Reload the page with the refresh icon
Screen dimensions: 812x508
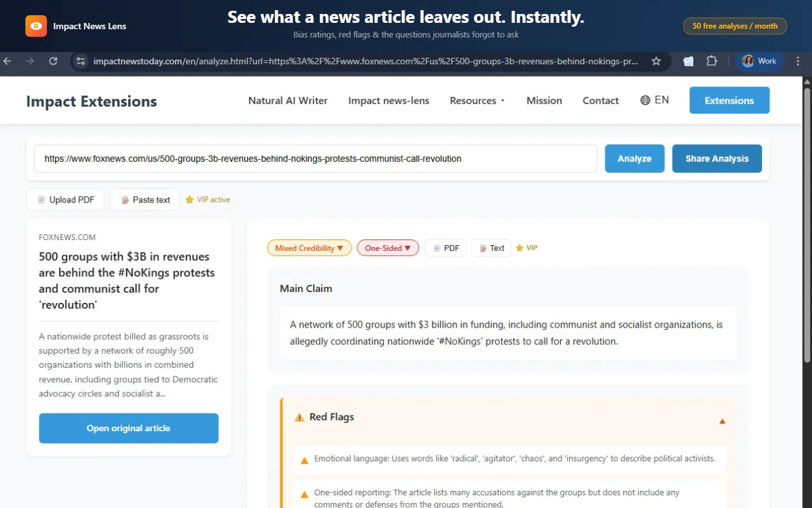pos(53,61)
